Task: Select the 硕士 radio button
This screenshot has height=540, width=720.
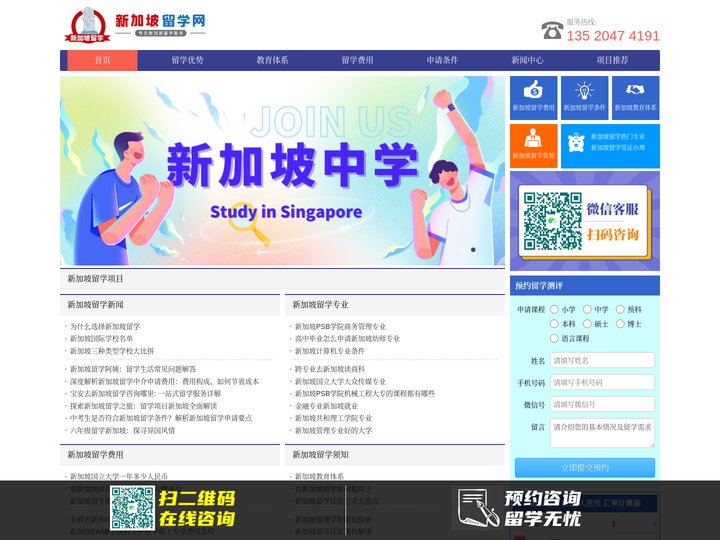Action: (587, 324)
